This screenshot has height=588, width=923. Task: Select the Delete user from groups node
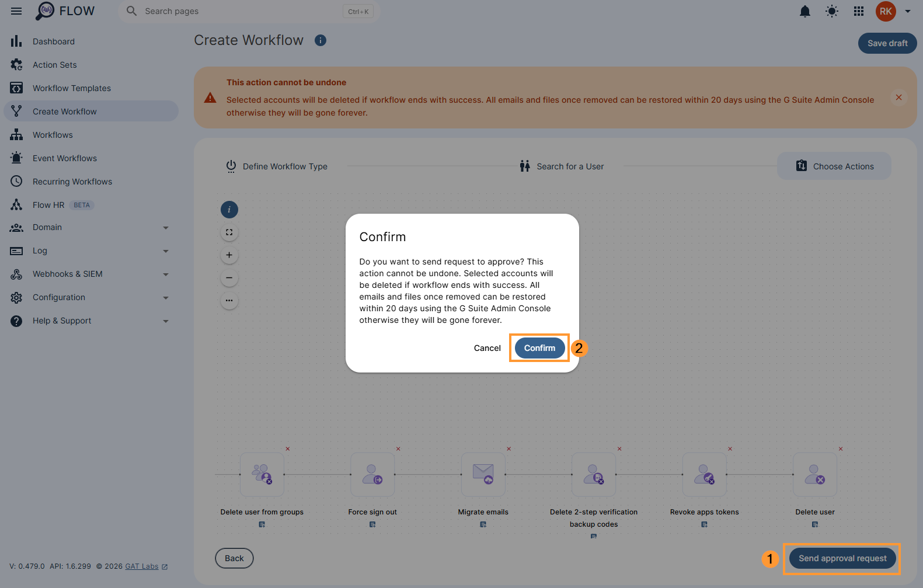[262, 474]
